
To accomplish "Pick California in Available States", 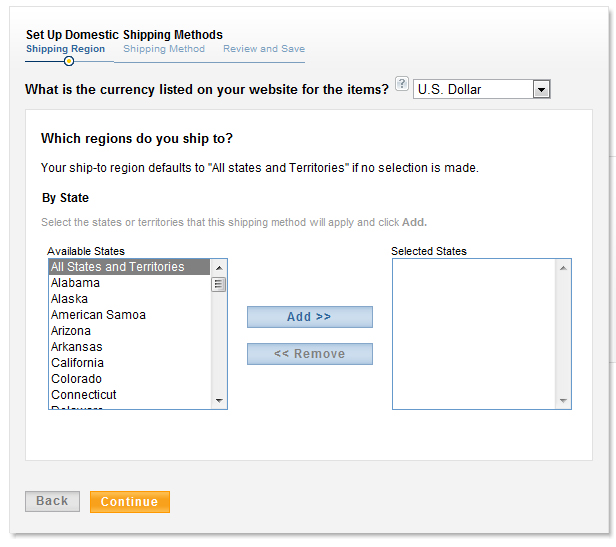I will [x=78, y=363].
